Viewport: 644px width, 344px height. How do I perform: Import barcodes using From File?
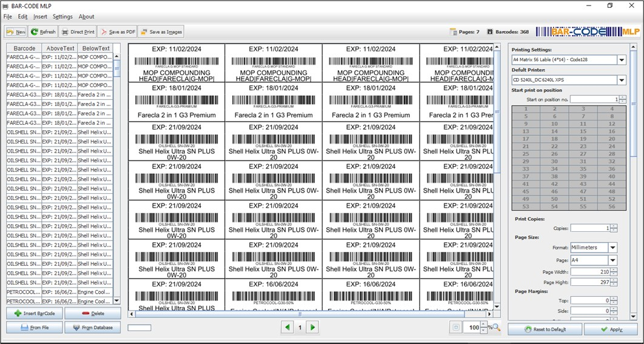pyautogui.click(x=35, y=328)
